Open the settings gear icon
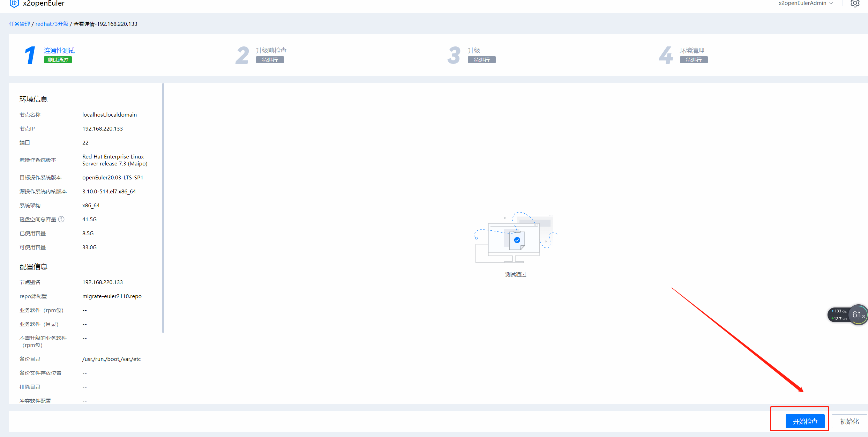868x437 pixels. [x=855, y=3]
